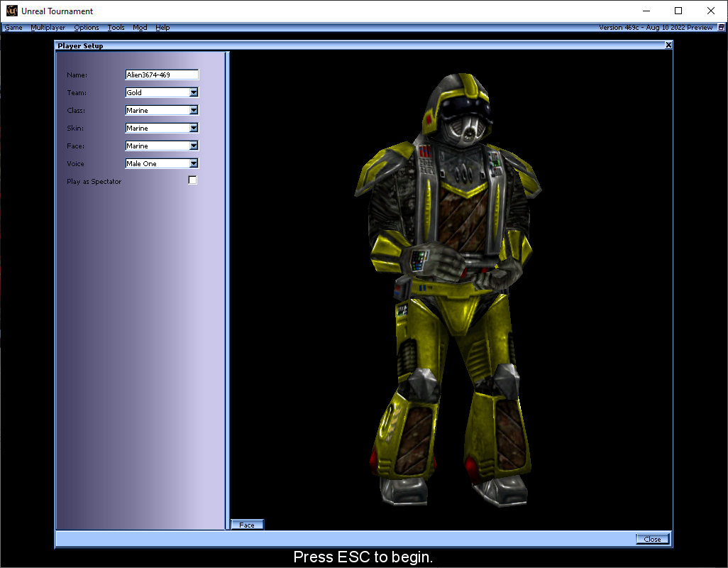Expand the Face dropdown arrow
Image resolution: width=728 pixels, height=568 pixels.
(x=194, y=146)
